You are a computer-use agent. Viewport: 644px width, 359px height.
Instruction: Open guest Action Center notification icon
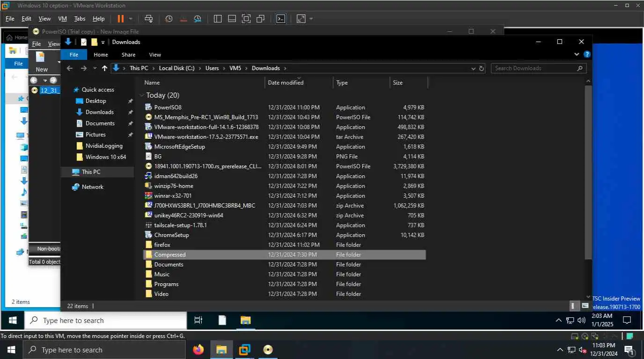click(x=627, y=320)
